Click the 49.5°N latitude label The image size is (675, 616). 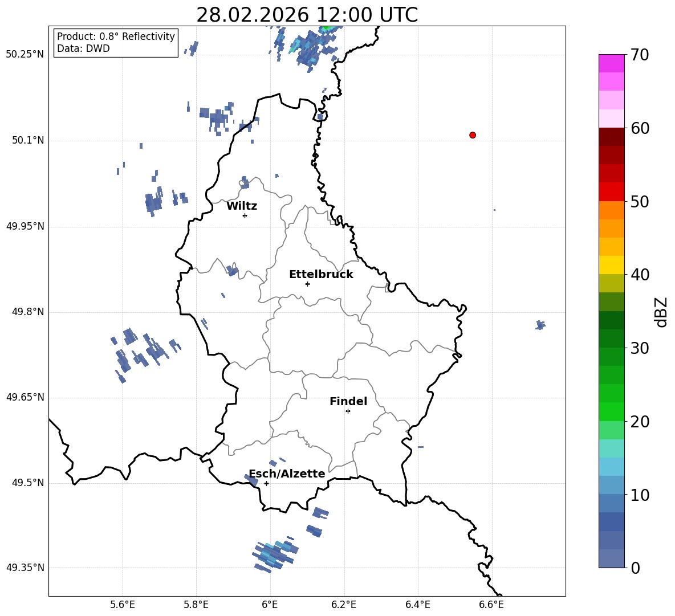coord(28,483)
